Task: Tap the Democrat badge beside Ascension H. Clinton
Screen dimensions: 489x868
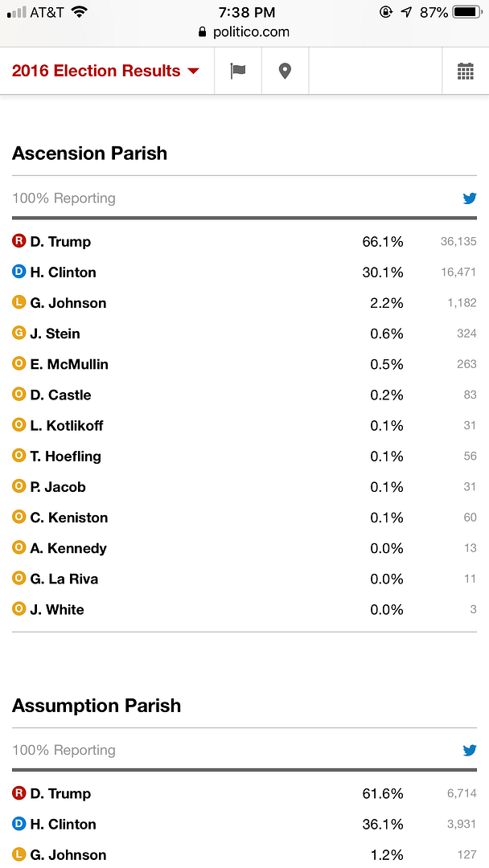Action: tap(19, 272)
